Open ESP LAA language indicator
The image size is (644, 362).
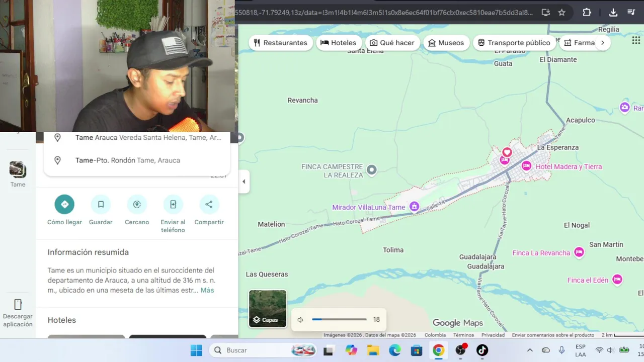click(x=580, y=350)
